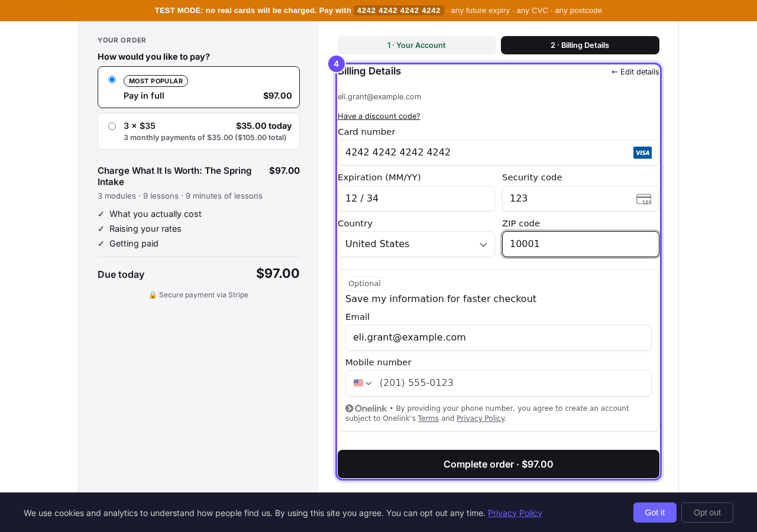Click the Opt out cookie button
The width and height of the screenshot is (757, 532).
click(707, 512)
